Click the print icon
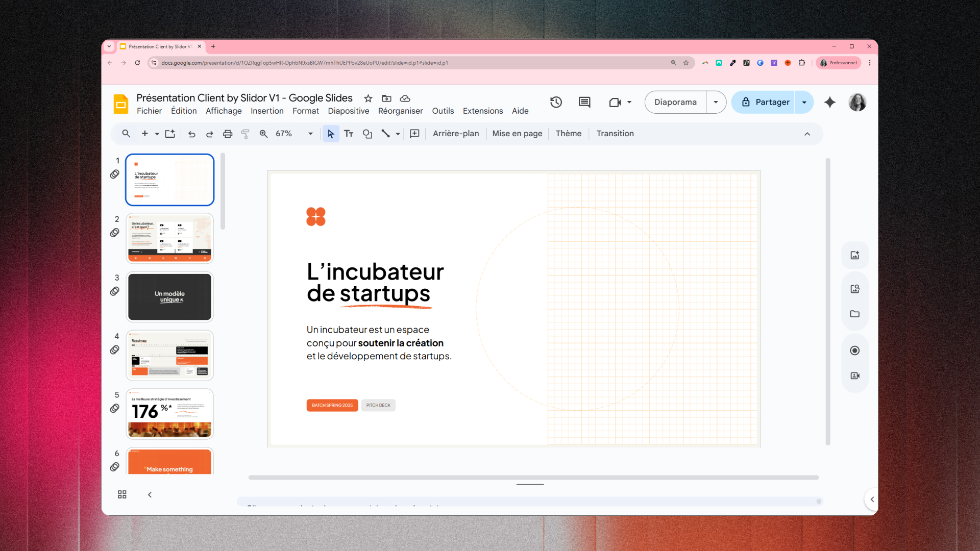 [228, 134]
